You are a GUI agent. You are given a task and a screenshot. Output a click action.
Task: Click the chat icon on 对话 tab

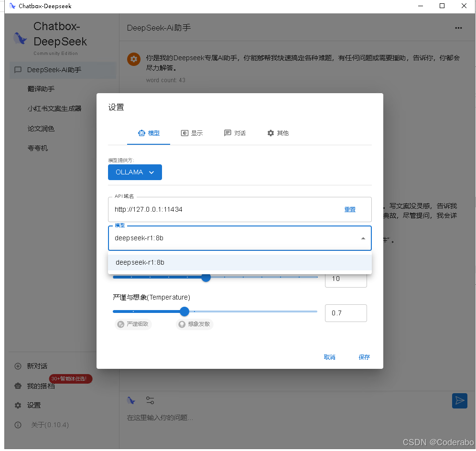coord(227,133)
